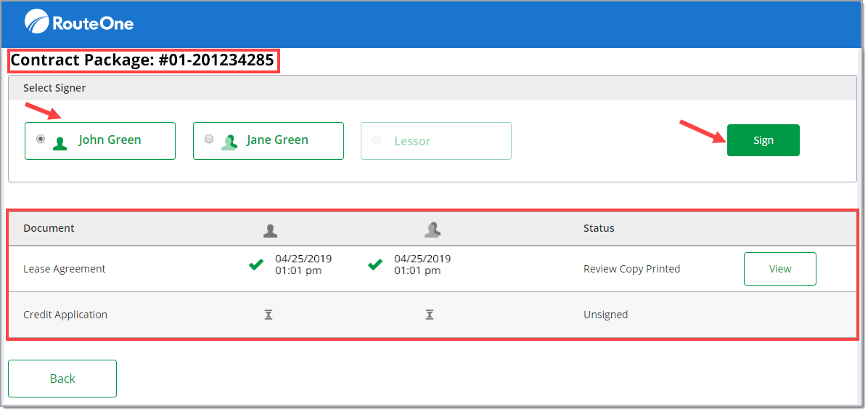Click first hourglass icon in Credit Application row
This screenshot has width=868, height=412.
coord(269,315)
